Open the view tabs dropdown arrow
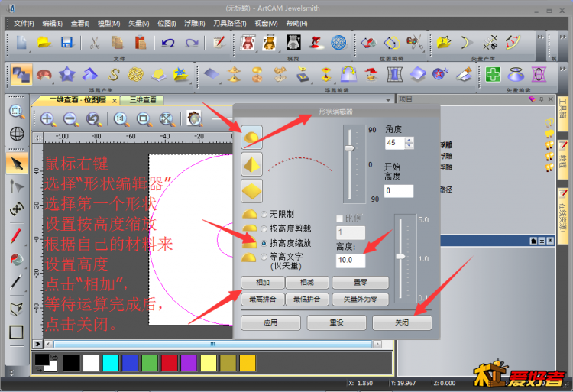The image size is (573, 392). (x=388, y=100)
